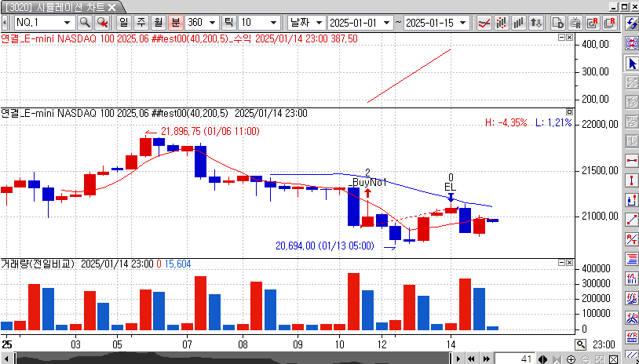This screenshot has height=364, width=639.
Task: Click the magnifier icon beside 23:00
Action: 580,344
